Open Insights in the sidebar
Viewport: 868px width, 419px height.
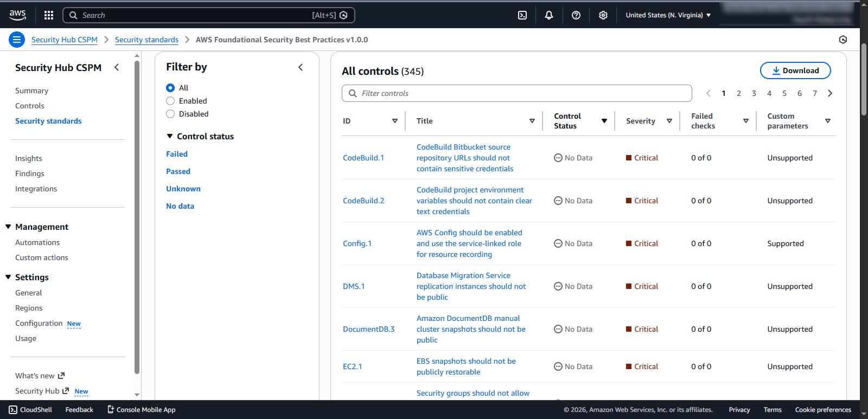29,158
